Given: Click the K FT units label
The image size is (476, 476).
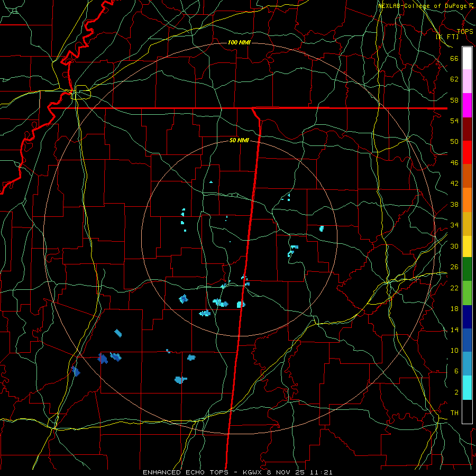Looking at the screenshot, I should point(448,37).
